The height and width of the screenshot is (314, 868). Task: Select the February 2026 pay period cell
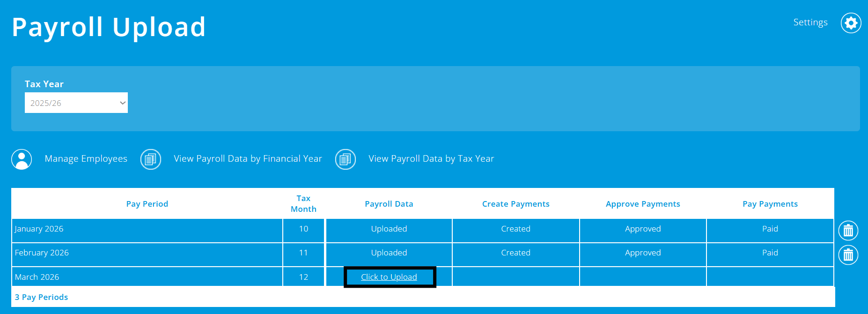[x=147, y=255]
